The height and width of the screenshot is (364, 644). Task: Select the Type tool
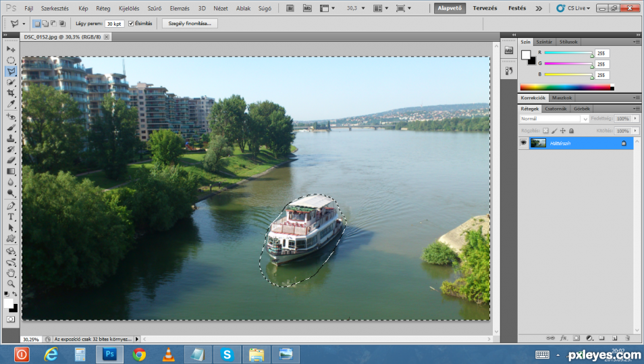click(x=11, y=217)
